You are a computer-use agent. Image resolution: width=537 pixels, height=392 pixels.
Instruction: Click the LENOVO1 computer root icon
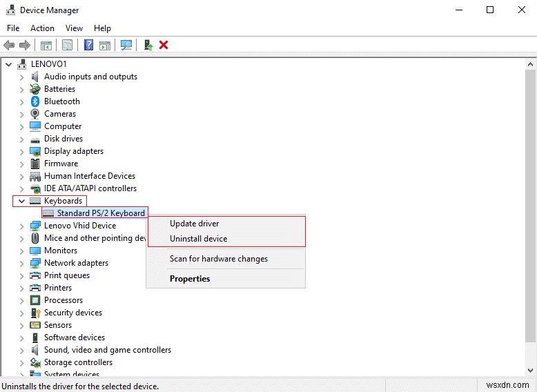point(22,64)
